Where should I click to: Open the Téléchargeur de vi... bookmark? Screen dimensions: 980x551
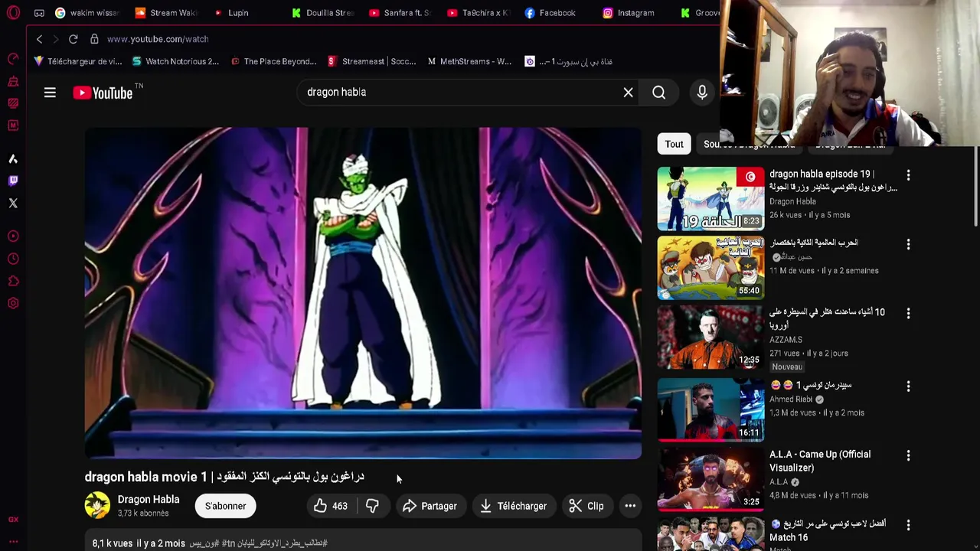point(78,61)
